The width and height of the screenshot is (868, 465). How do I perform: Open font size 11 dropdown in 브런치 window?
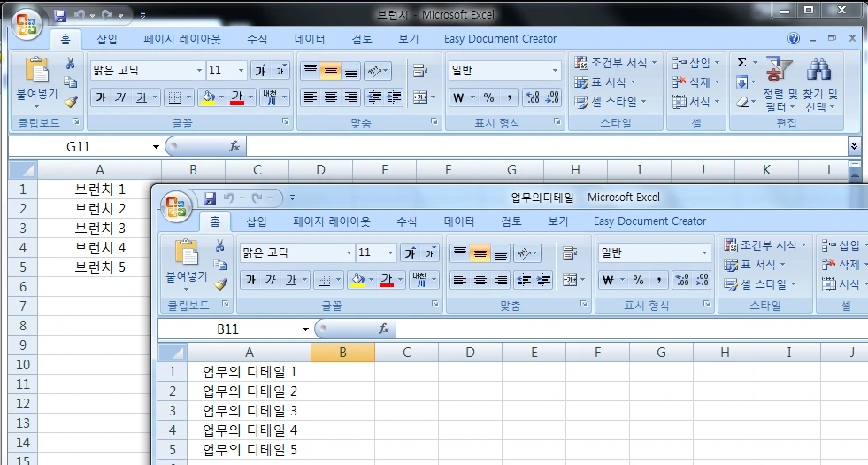coord(241,70)
